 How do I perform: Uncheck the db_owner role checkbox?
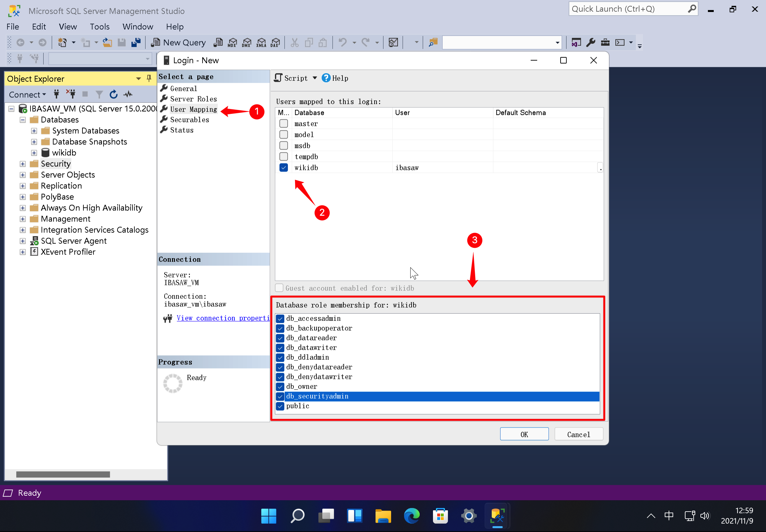click(280, 387)
